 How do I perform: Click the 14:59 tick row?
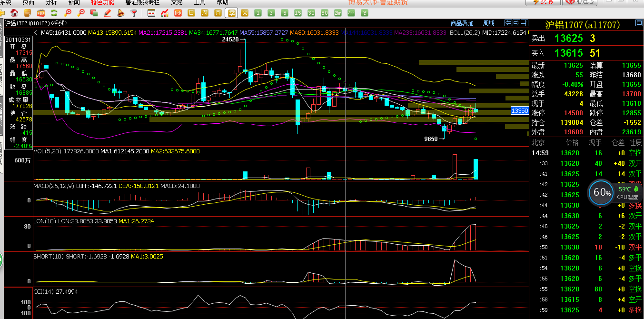point(587,153)
